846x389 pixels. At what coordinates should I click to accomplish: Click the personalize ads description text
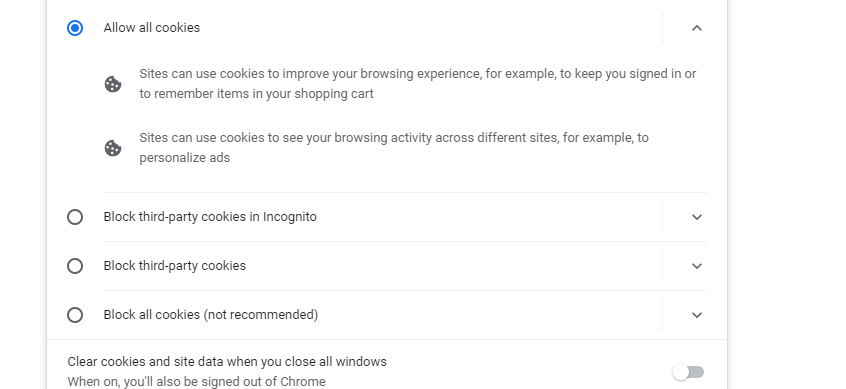[x=394, y=148]
